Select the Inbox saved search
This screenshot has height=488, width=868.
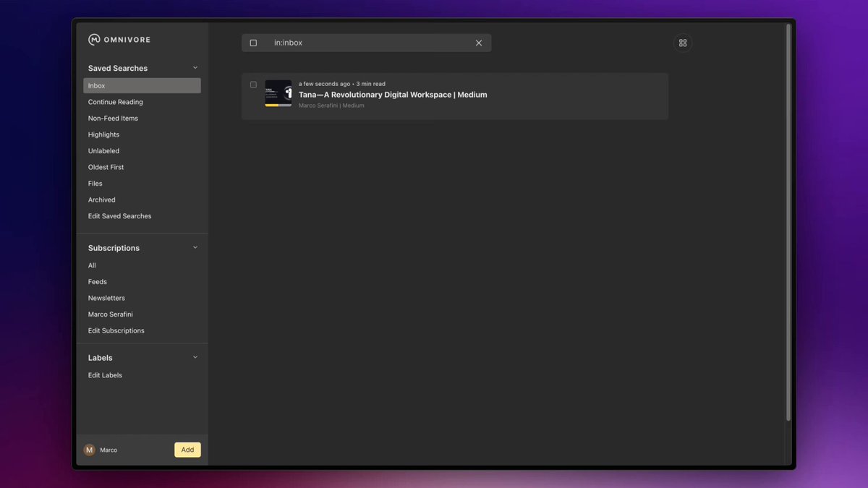click(x=142, y=85)
